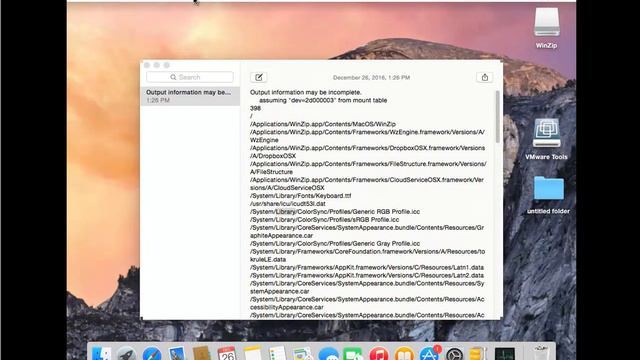This screenshot has width=640, height=360.
Task: Select the 'Output information may be...' note
Action: pyautogui.click(x=190, y=96)
